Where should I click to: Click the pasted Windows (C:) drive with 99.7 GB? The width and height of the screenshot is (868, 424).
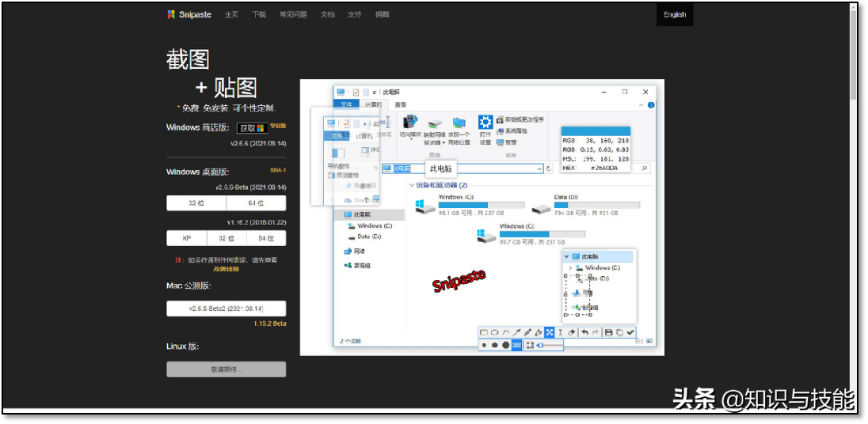(x=531, y=233)
